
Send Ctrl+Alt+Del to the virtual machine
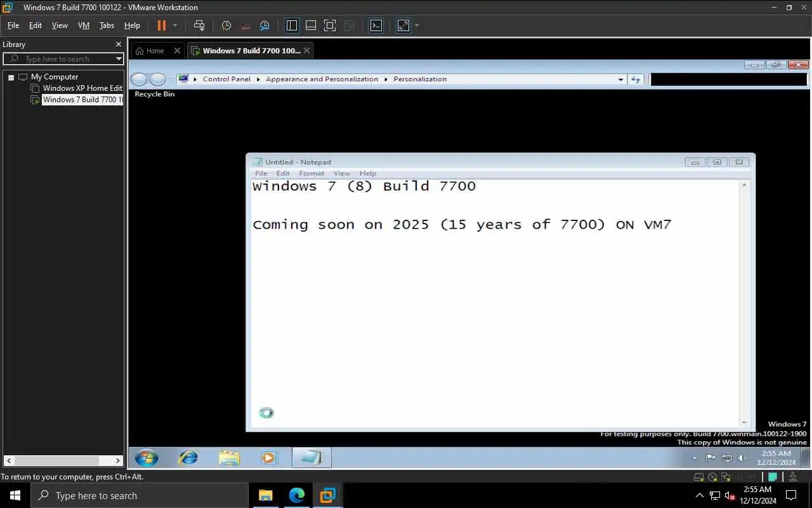coord(199,25)
